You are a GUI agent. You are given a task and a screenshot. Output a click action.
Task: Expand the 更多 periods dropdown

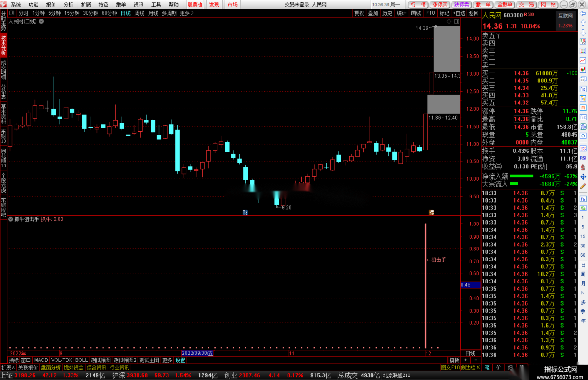(187, 13)
